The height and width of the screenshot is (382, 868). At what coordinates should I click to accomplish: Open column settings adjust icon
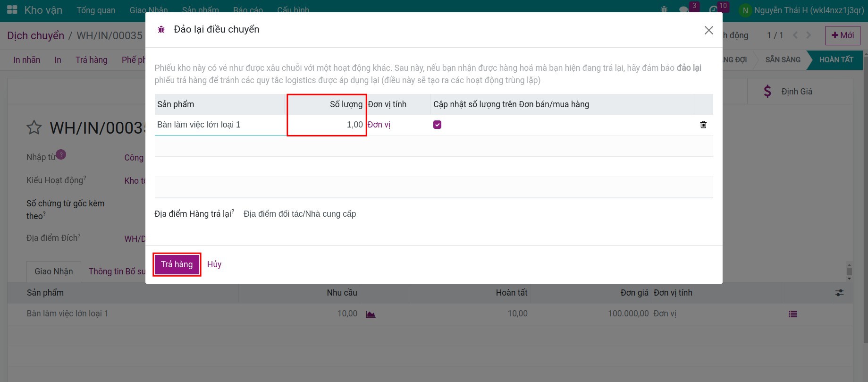(x=839, y=293)
